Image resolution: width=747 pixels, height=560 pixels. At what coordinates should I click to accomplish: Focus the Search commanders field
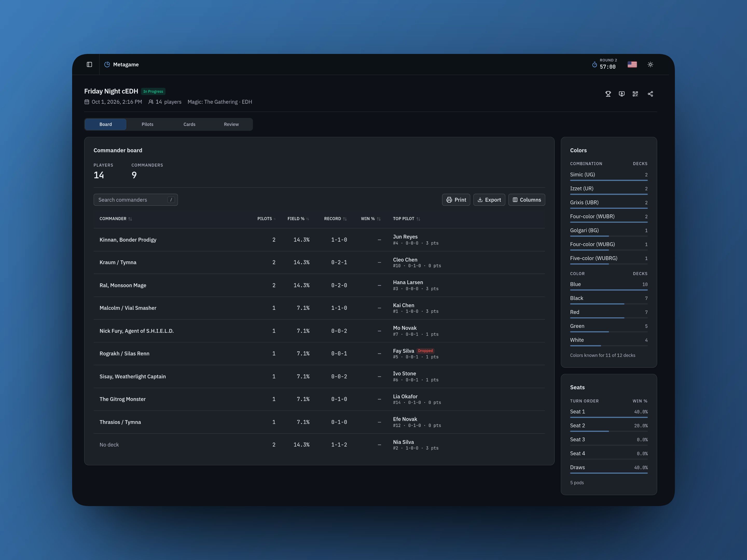click(x=136, y=200)
